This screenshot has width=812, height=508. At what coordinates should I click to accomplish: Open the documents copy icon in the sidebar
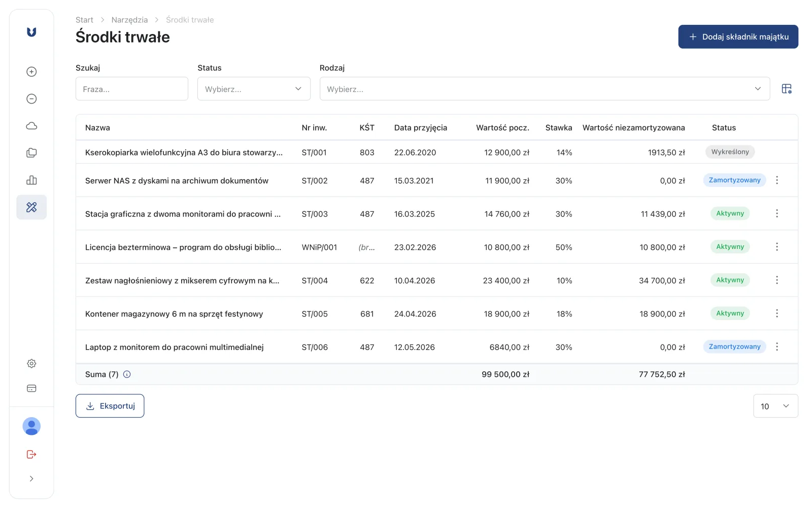tap(31, 153)
